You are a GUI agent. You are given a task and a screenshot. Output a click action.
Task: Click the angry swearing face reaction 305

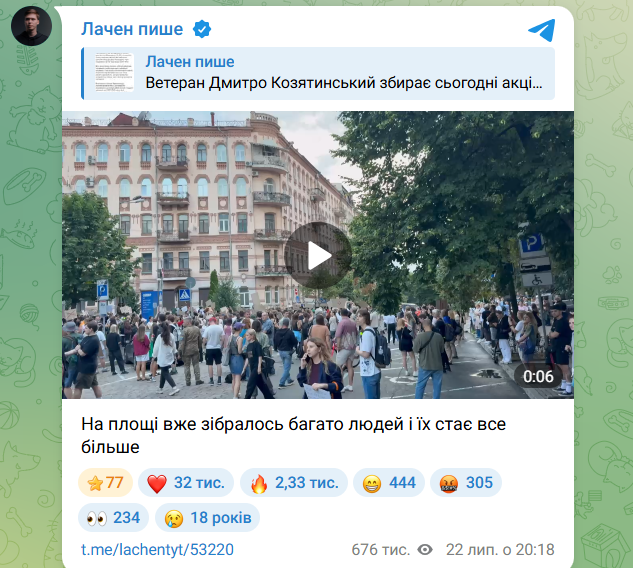466,482
